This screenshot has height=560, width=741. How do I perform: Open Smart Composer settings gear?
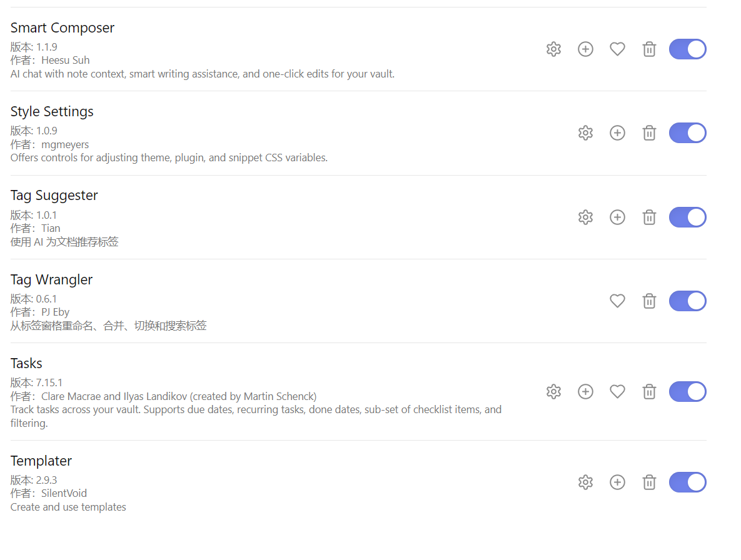tap(553, 49)
